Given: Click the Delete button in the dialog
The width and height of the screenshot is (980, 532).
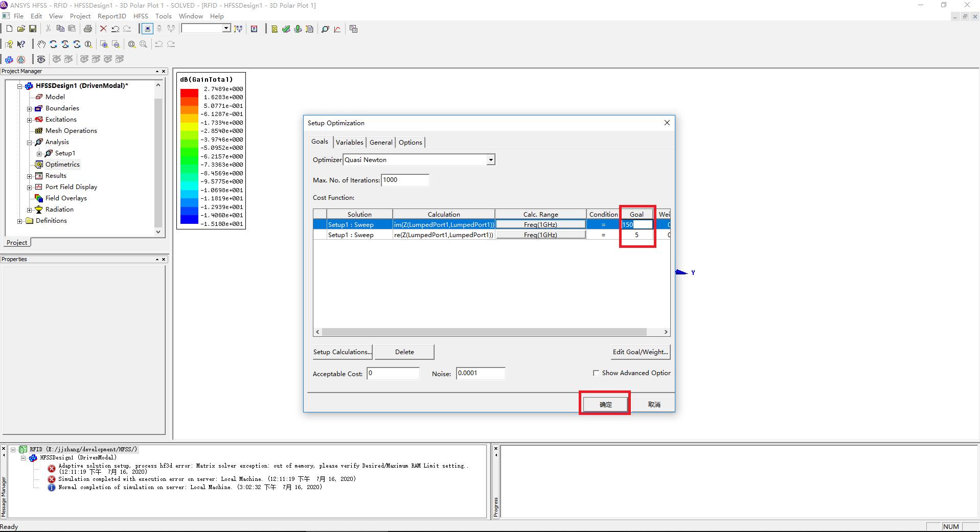Looking at the screenshot, I should coord(404,352).
